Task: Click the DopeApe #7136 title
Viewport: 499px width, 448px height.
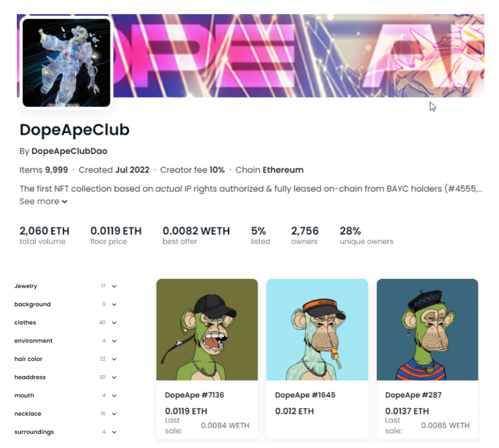Action: click(194, 395)
